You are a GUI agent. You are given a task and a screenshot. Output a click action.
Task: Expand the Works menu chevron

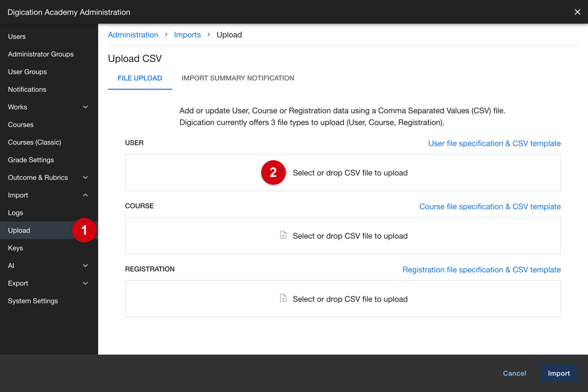point(85,107)
